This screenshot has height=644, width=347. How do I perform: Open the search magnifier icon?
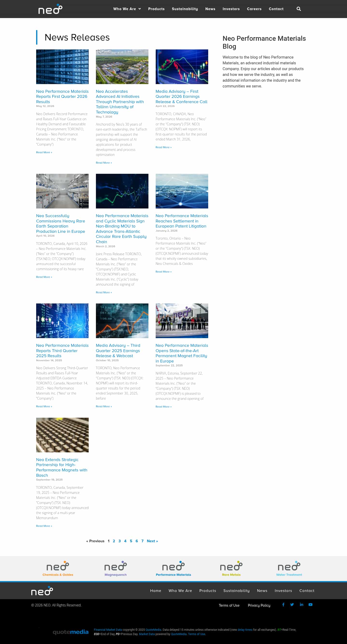[299, 9]
